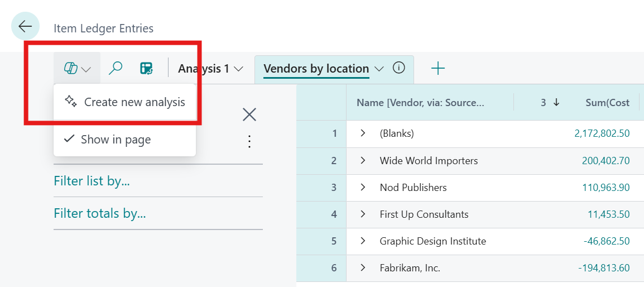Select the Vendors by location tab
Viewport: 644px width, 287px height.
click(316, 69)
